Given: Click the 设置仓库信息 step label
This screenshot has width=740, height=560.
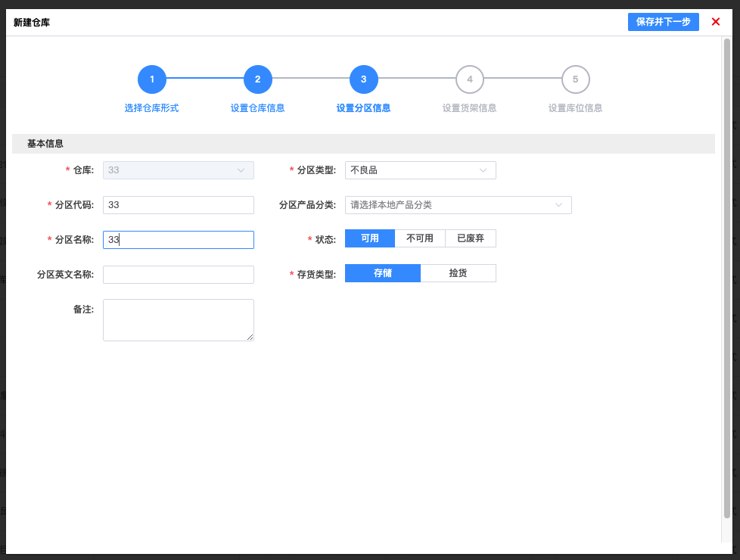Looking at the screenshot, I should pyautogui.click(x=258, y=108).
